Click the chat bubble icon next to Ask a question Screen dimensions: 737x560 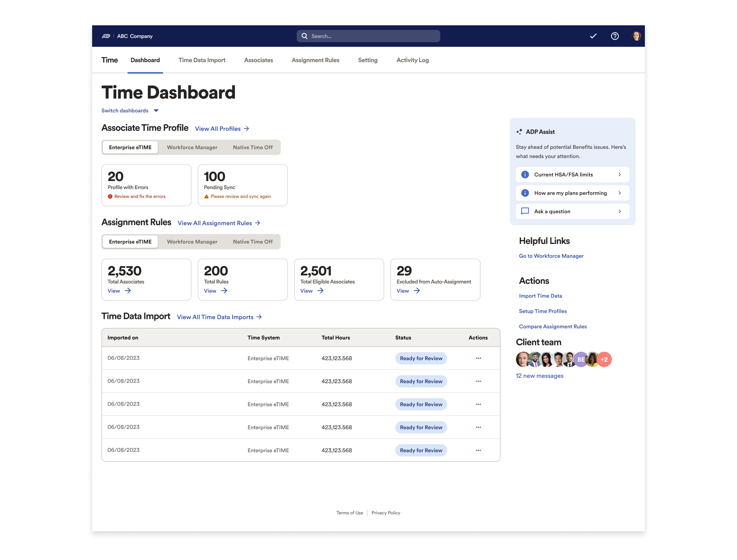coord(525,211)
